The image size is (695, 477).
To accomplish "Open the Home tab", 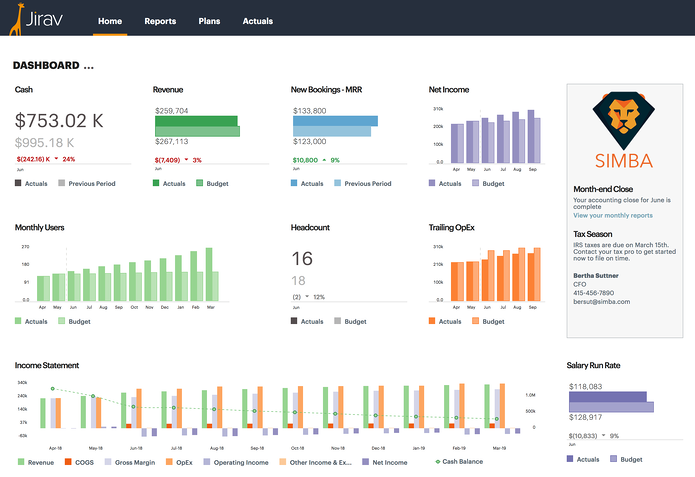I will click(x=110, y=21).
